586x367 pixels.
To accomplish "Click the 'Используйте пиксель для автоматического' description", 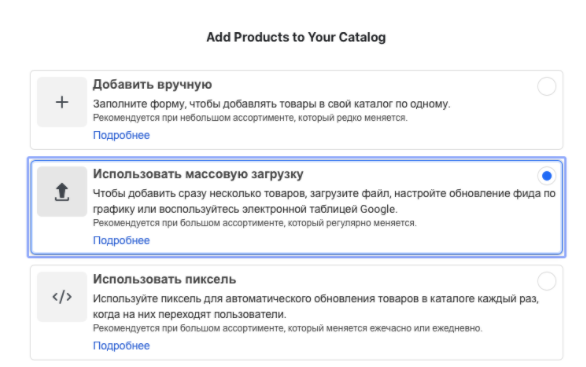I will [316, 306].
